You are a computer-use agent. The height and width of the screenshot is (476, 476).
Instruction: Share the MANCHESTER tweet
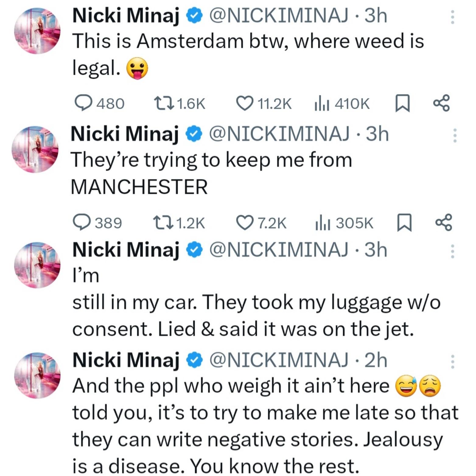[444, 222]
